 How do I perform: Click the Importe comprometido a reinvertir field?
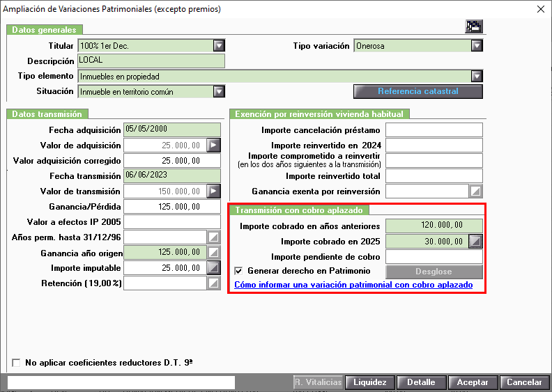coord(434,161)
